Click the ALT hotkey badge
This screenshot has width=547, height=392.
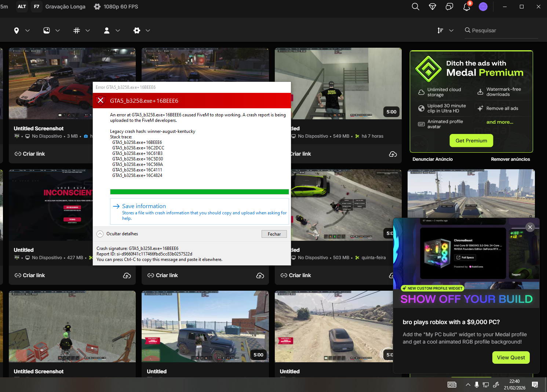pyautogui.click(x=22, y=7)
